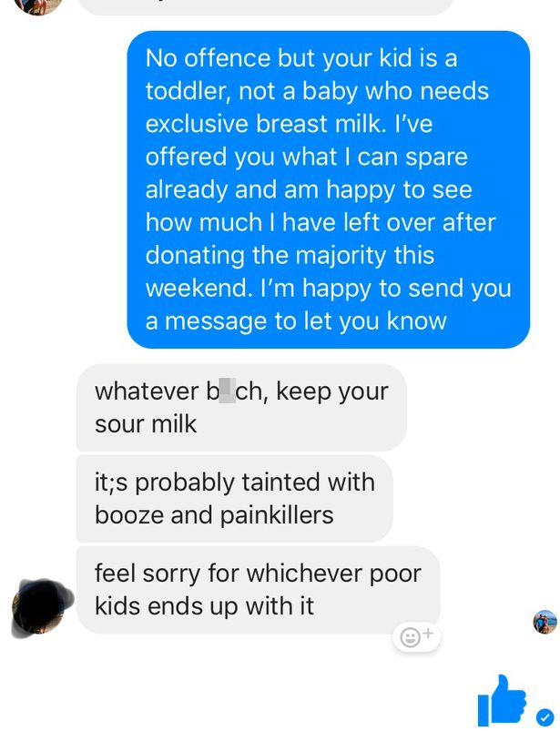Click the words 'whatever' at the start of the grey bubble

(147, 391)
